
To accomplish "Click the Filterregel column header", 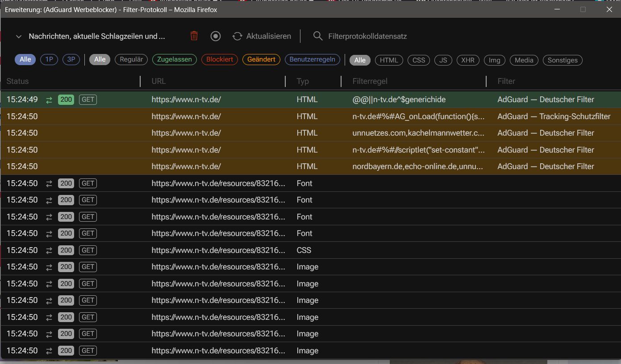I will (370, 81).
